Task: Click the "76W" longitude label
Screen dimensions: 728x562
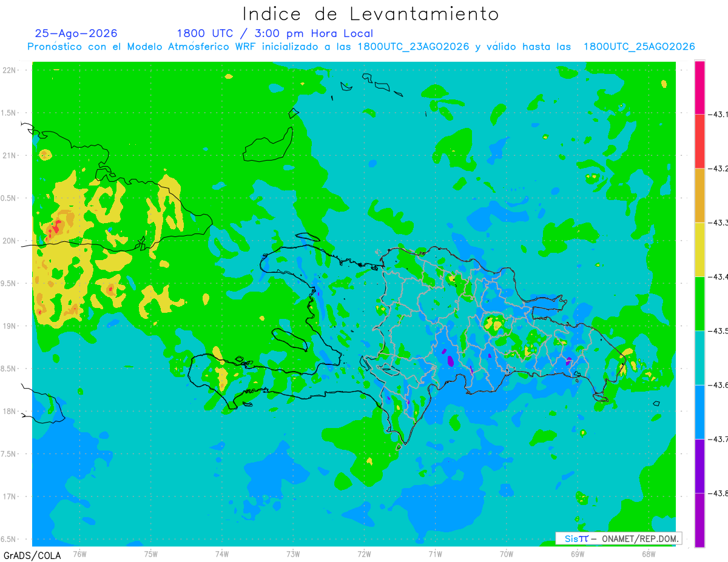Action: pos(79,554)
